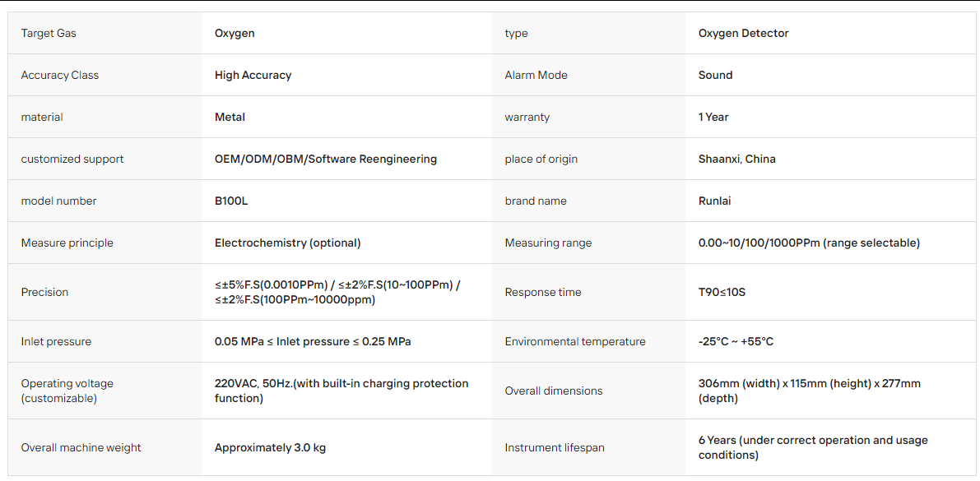Click the Metal material value

coord(230,117)
